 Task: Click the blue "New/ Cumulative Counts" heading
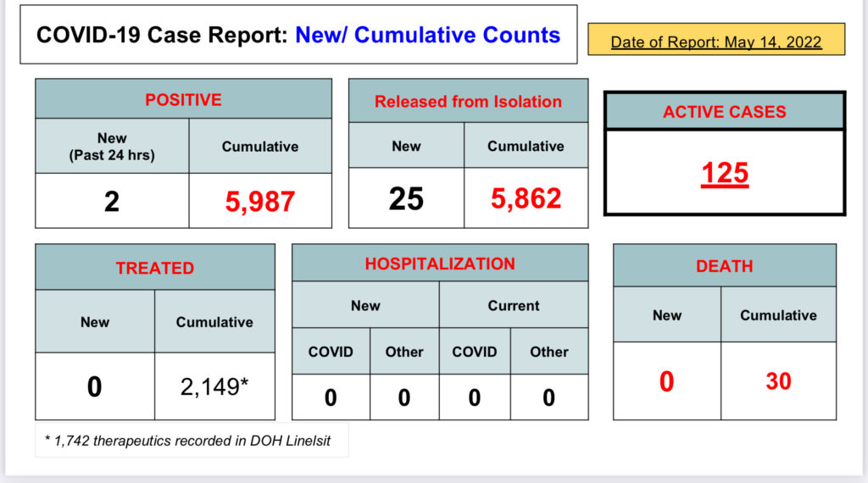tap(427, 35)
